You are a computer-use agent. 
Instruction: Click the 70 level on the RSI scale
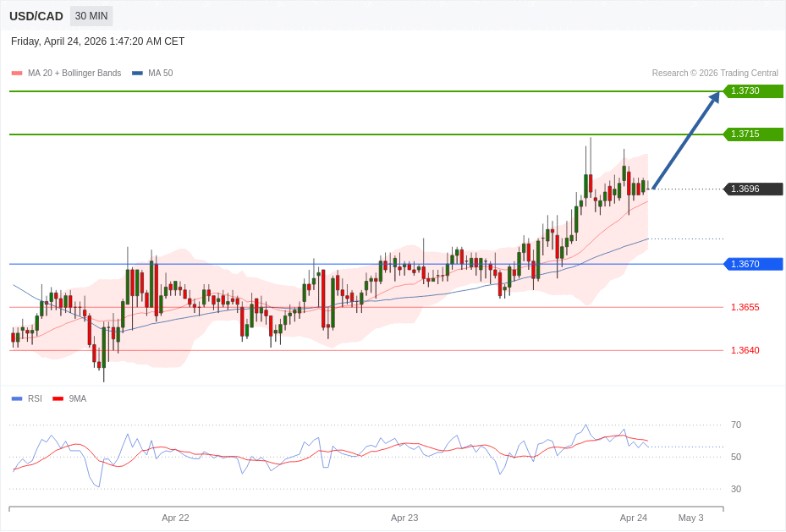point(736,425)
